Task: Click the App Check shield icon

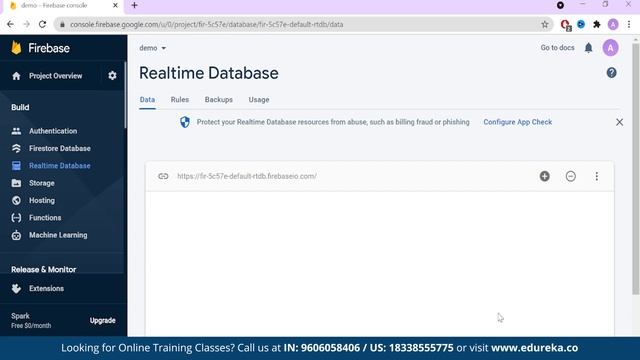Action: pos(185,122)
